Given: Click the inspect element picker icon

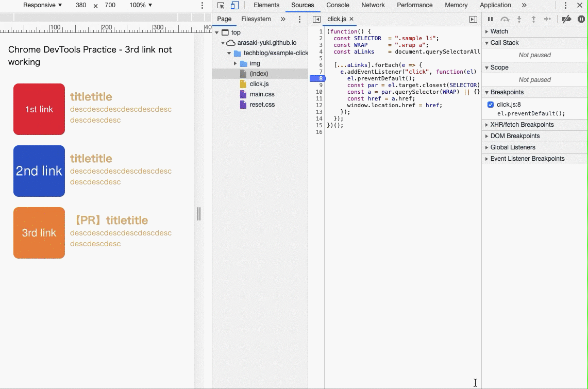Looking at the screenshot, I should [x=221, y=5].
